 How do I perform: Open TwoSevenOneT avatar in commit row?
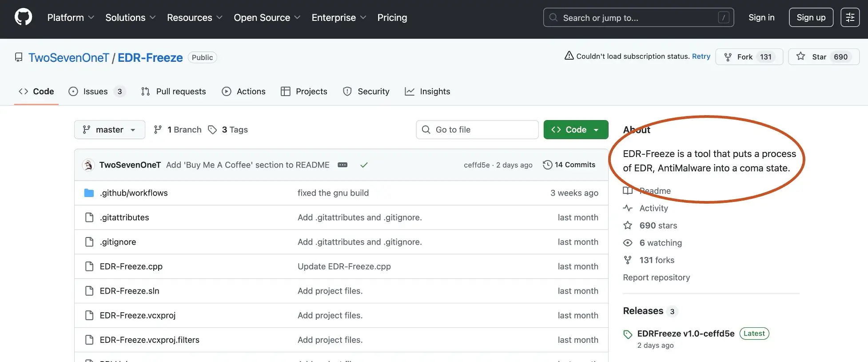[88, 165]
